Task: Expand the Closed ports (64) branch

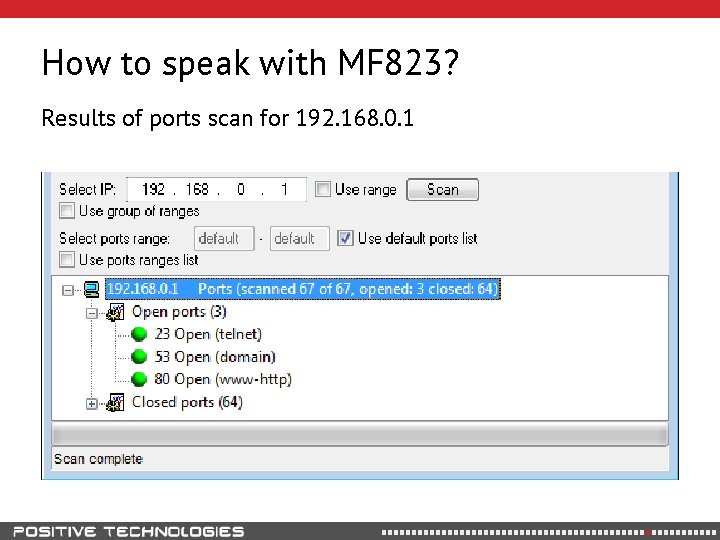Action: pyautogui.click(x=92, y=404)
